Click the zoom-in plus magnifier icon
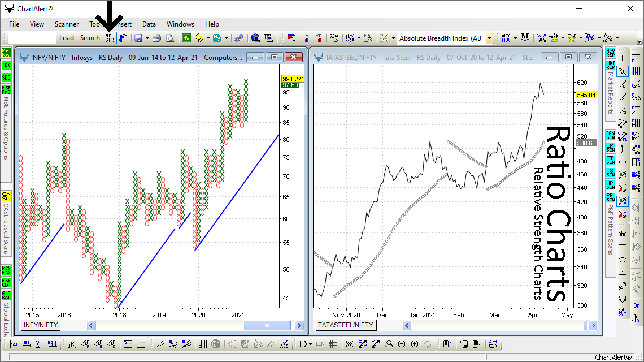This screenshot has height=362, width=644. tap(415, 344)
